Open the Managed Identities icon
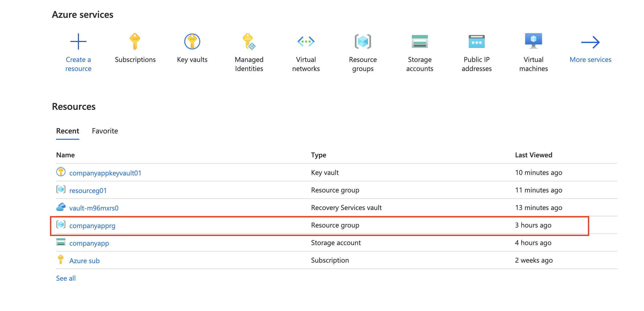 point(249,41)
